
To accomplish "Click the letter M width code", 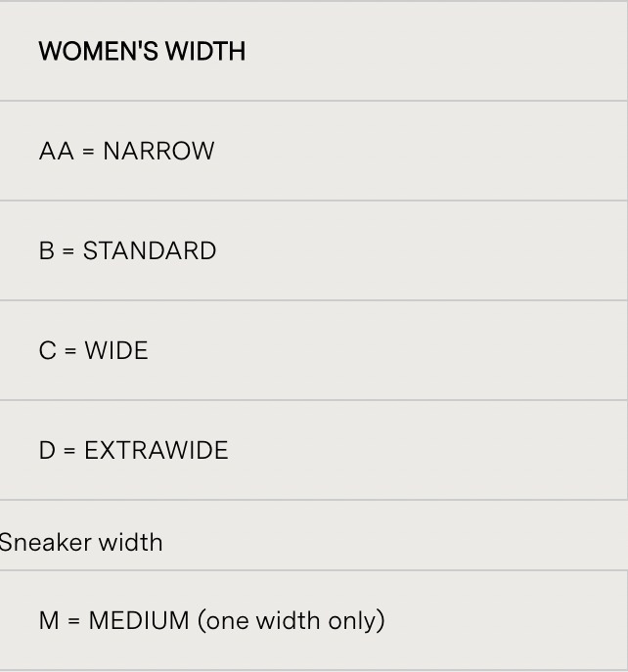I will click(49, 620).
